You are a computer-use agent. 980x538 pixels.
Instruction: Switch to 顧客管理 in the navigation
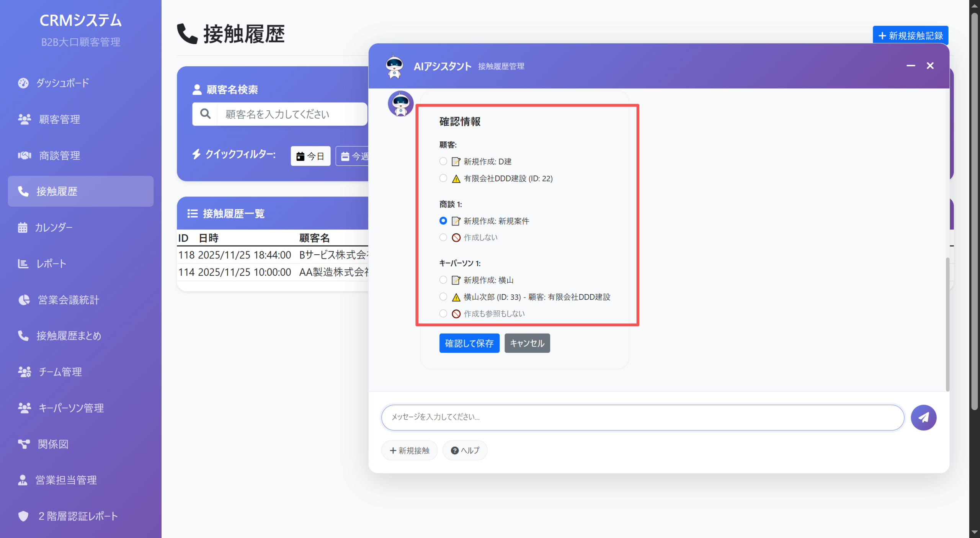tap(59, 119)
